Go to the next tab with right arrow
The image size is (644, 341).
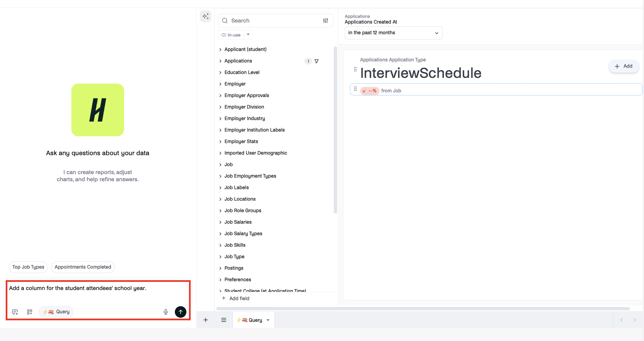tap(634, 320)
